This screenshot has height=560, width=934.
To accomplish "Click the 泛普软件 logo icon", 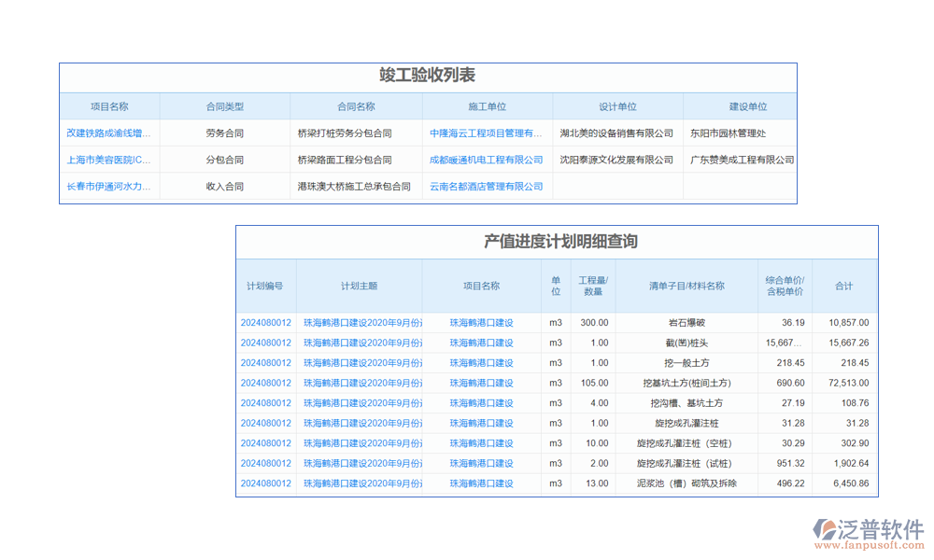I will [826, 529].
